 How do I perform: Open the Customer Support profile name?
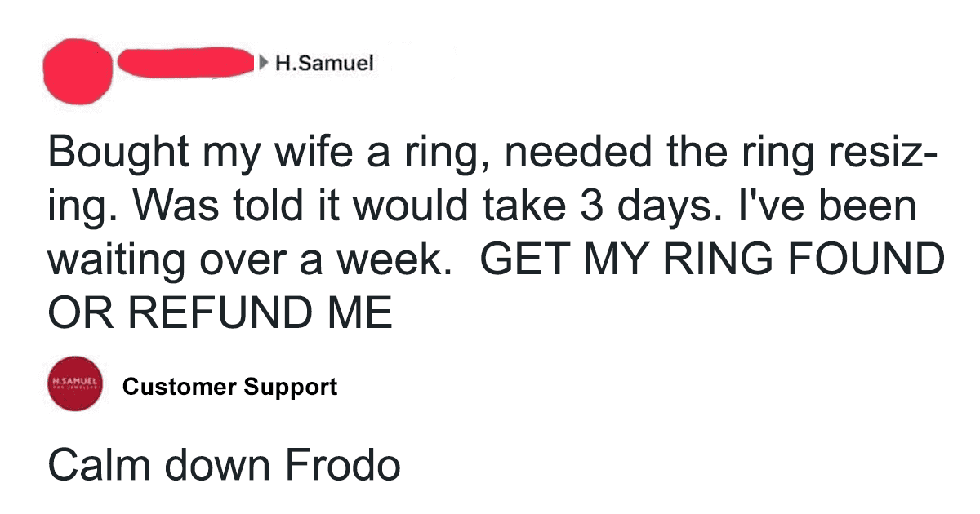(x=229, y=387)
